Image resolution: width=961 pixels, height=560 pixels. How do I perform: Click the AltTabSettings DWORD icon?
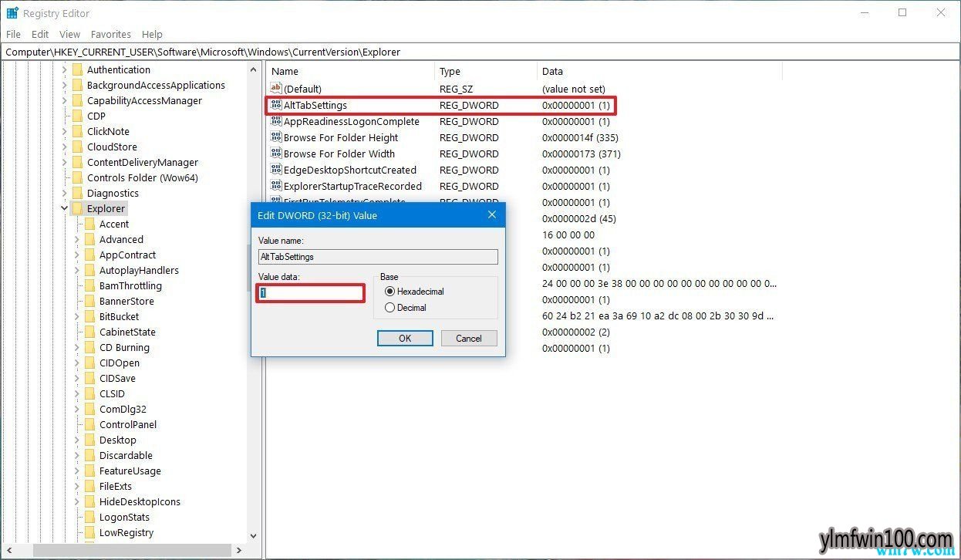tap(276, 105)
